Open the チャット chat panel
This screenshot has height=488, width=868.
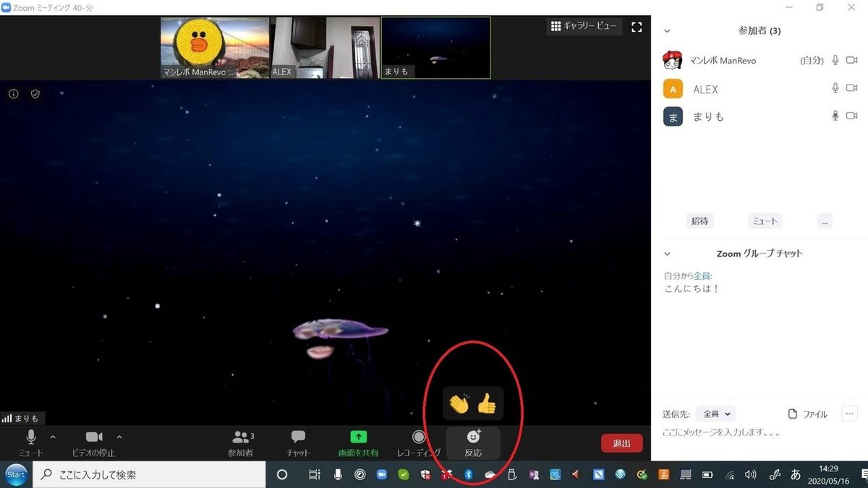tap(298, 442)
